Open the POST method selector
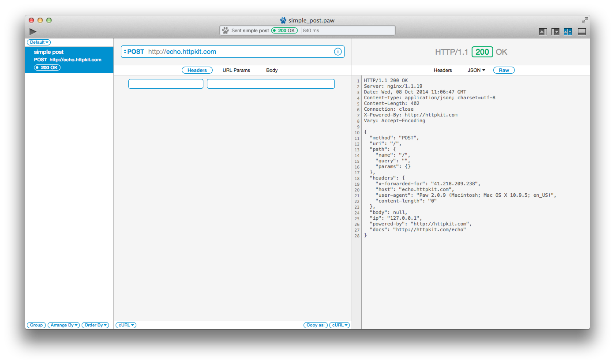The height and width of the screenshot is (364, 615). tap(134, 52)
